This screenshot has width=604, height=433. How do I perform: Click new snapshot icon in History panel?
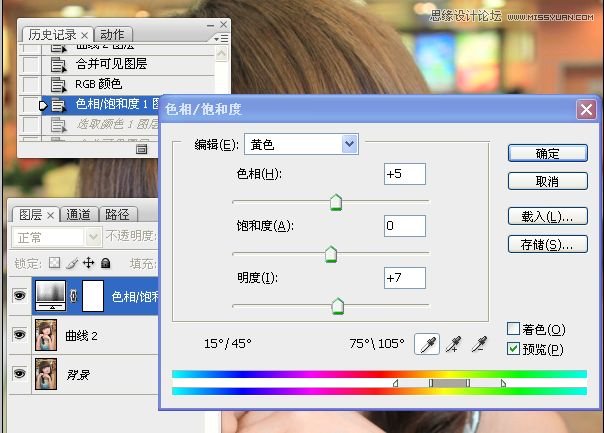(x=141, y=149)
